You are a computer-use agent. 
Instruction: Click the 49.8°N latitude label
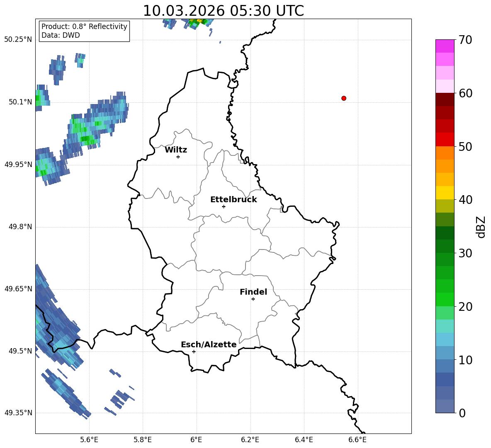(20, 227)
